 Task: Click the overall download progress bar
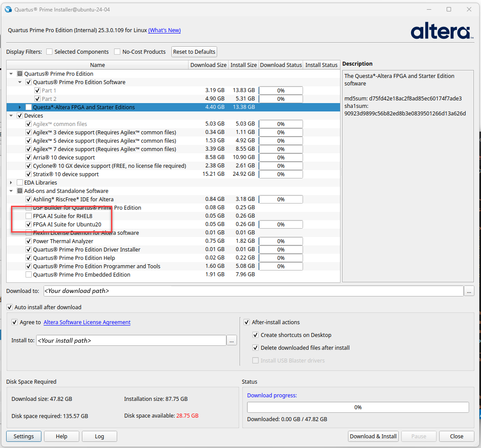tap(358, 407)
